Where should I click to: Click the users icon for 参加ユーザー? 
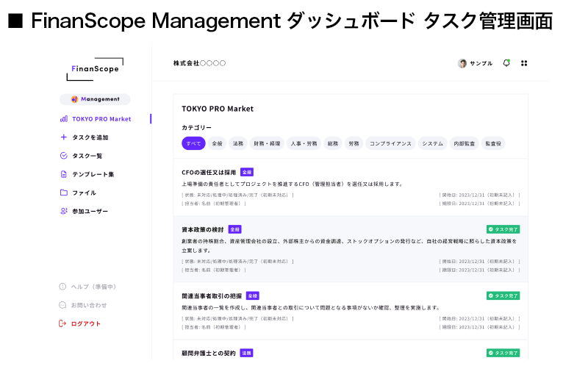click(64, 211)
